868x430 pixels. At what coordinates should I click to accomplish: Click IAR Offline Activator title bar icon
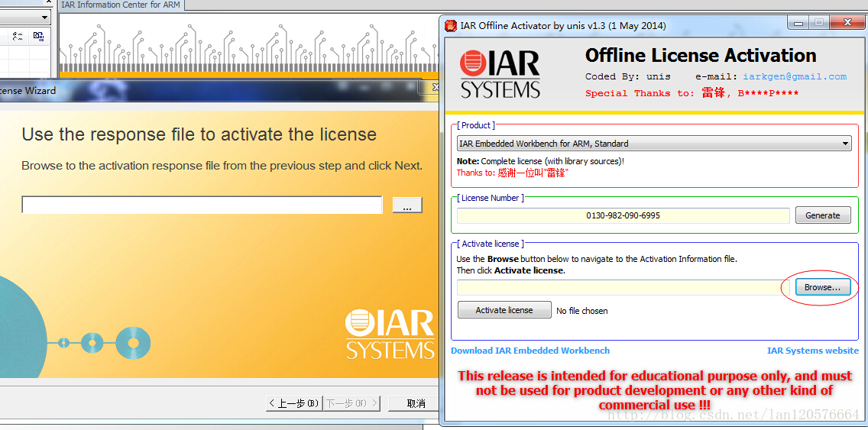(451, 25)
